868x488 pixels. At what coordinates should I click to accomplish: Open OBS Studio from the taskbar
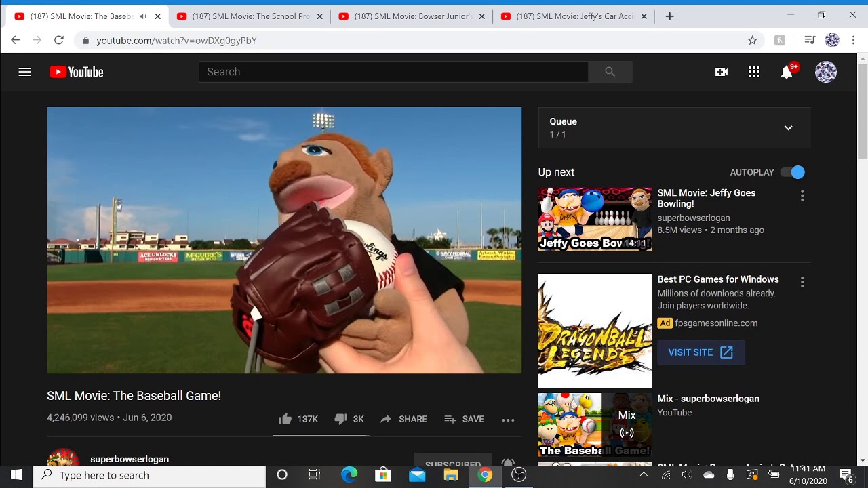pyautogui.click(x=519, y=475)
